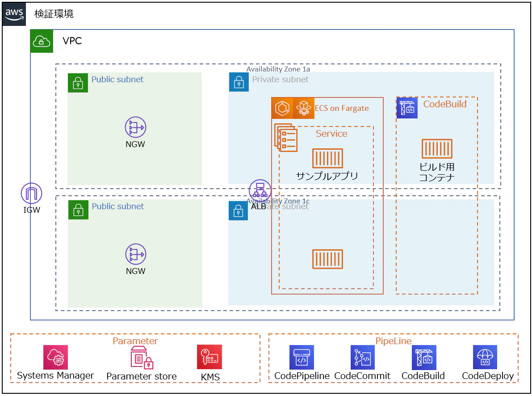This screenshot has height=396, width=532.
Task: Click the Parameter store icon
Action: [142, 358]
